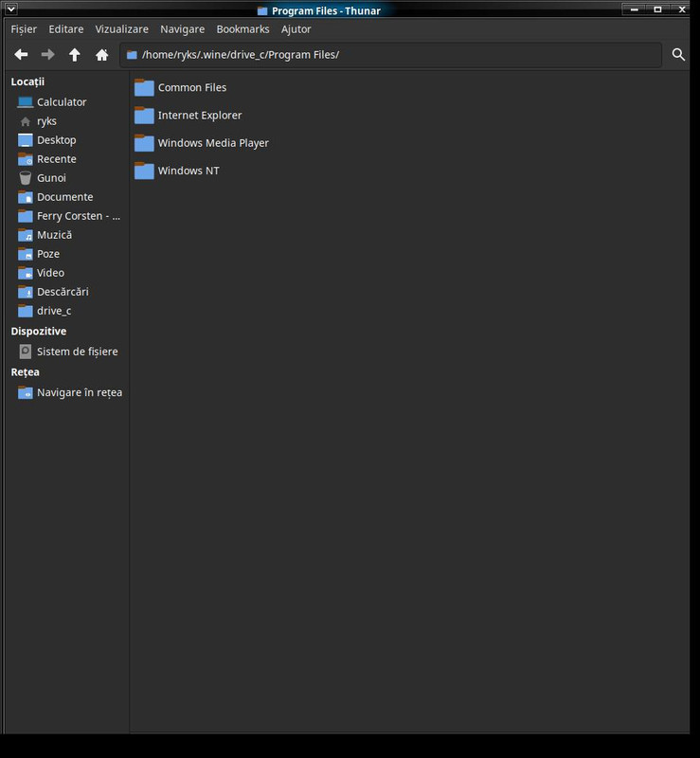Click the Video folder icon in sidebar
Image resolution: width=700 pixels, height=758 pixels.
click(26, 273)
